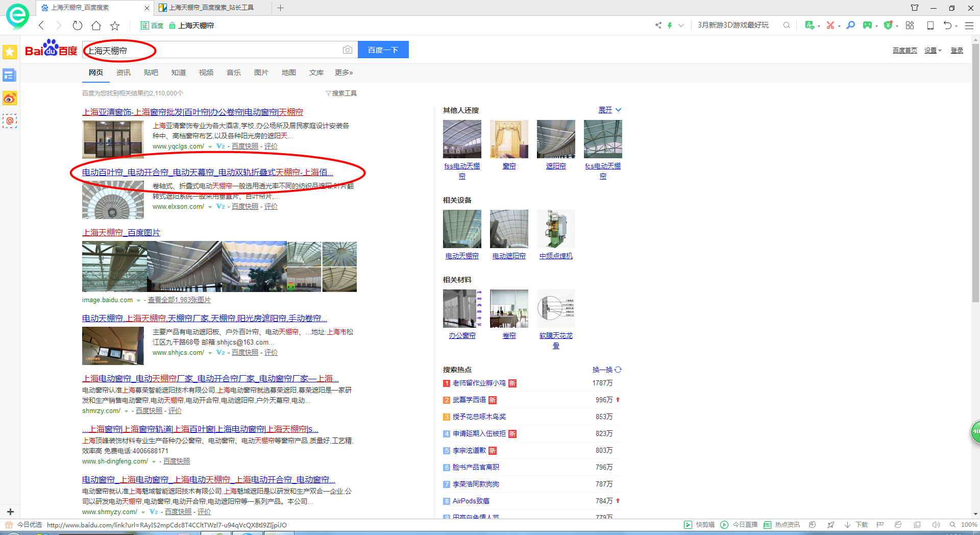Open the extensions grid icon
980x535 pixels.
tap(910, 25)
